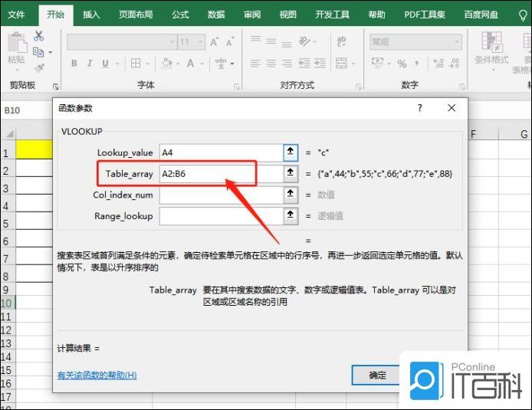Viewport: 532px width, 410px height.
Task: Click the decrease decimal icon
Action: pos(455,64)
